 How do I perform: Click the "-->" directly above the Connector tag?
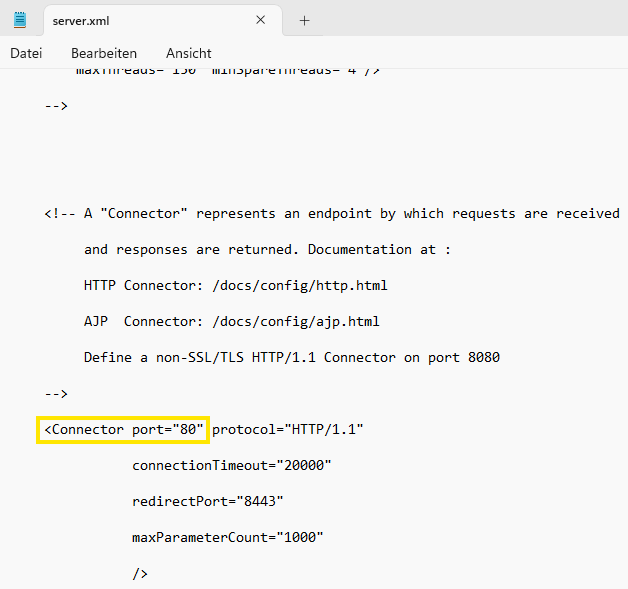(56, 394)
